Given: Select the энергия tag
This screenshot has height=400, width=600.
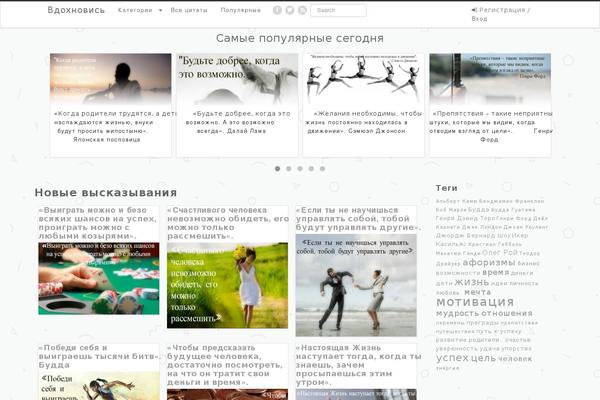Looking at the screenshot, I should point(447,368).
